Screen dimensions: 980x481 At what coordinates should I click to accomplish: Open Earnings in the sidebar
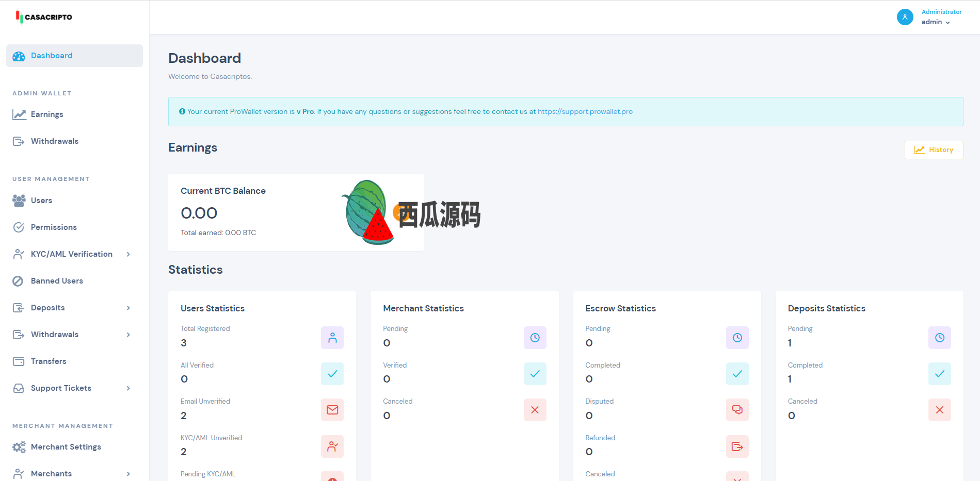coord(47,114)
